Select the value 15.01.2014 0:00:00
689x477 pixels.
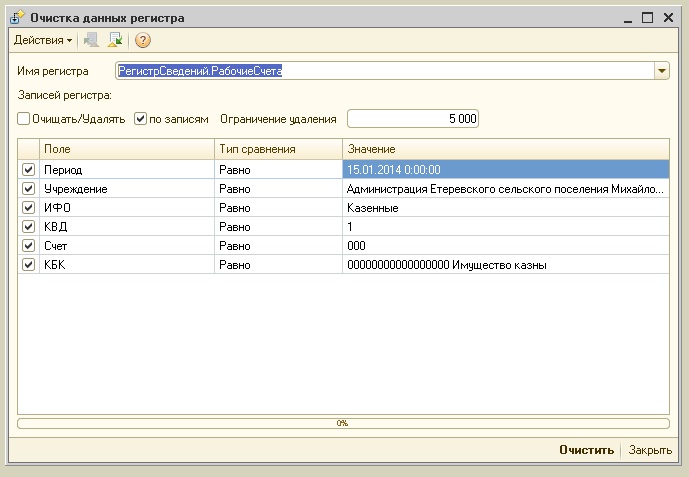coord(506,170)
